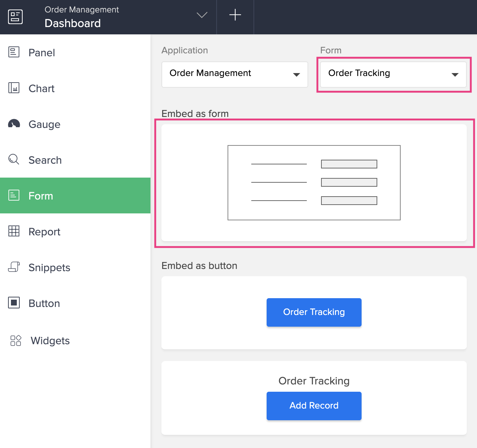The image size is (477, 448).
Task: Select the Panel icon in sidebar
Action: click(14, 52)
